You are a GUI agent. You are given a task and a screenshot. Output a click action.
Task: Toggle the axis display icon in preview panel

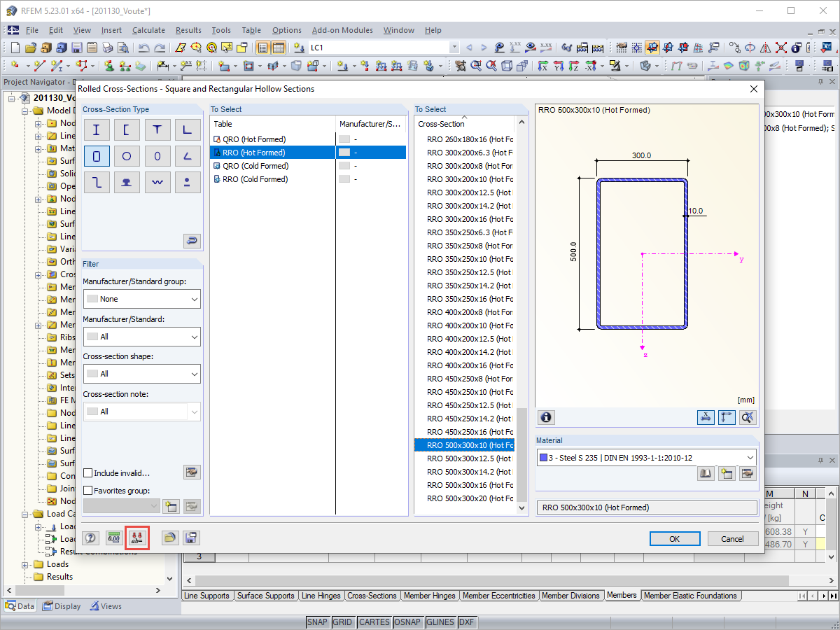click(x=727, y=416)
